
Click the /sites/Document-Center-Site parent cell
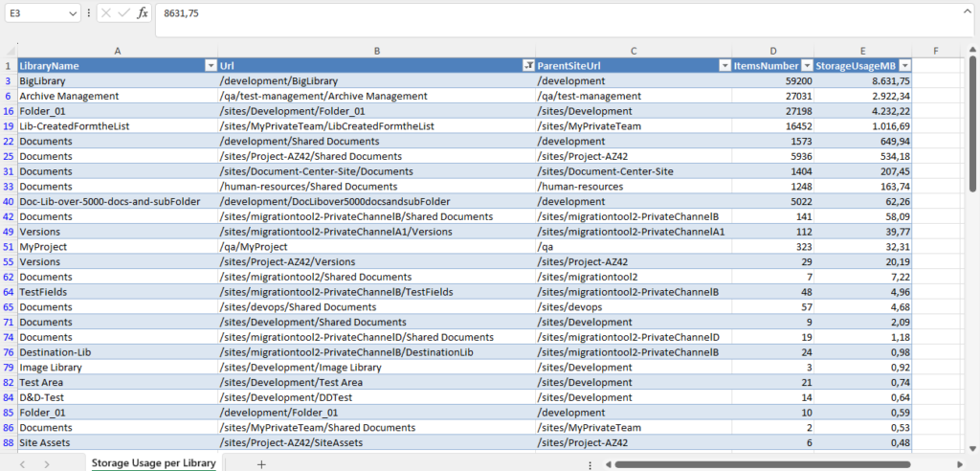coord(634,171)
